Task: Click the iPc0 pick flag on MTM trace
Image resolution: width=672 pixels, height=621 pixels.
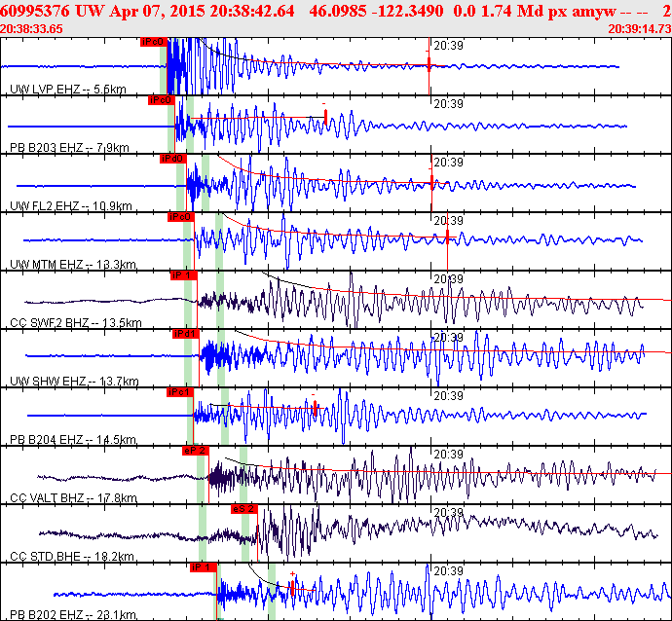Action: click(180, 217)
